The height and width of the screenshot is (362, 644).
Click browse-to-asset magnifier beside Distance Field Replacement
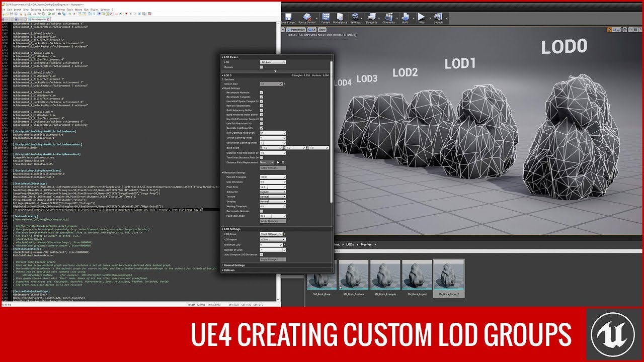283,162
